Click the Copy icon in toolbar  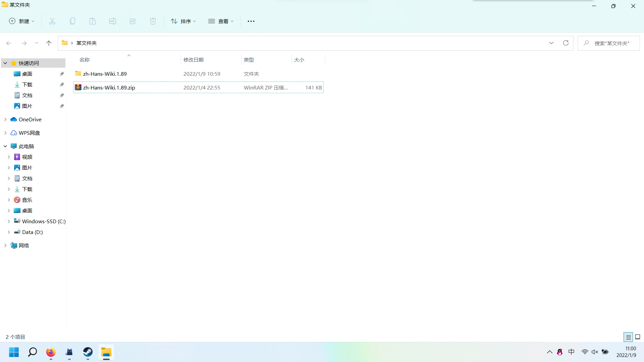pyautogui.click(x=72, y=21)
